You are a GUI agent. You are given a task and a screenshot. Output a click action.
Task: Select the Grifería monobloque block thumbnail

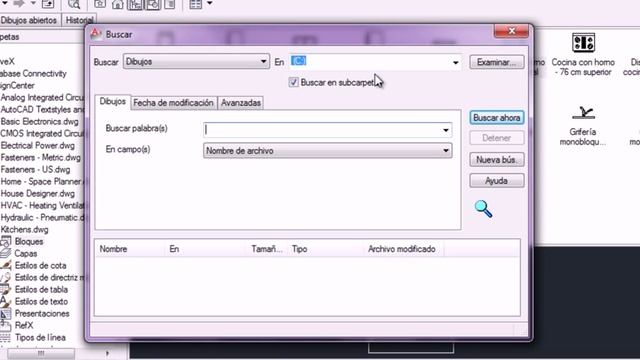point(583,113)
